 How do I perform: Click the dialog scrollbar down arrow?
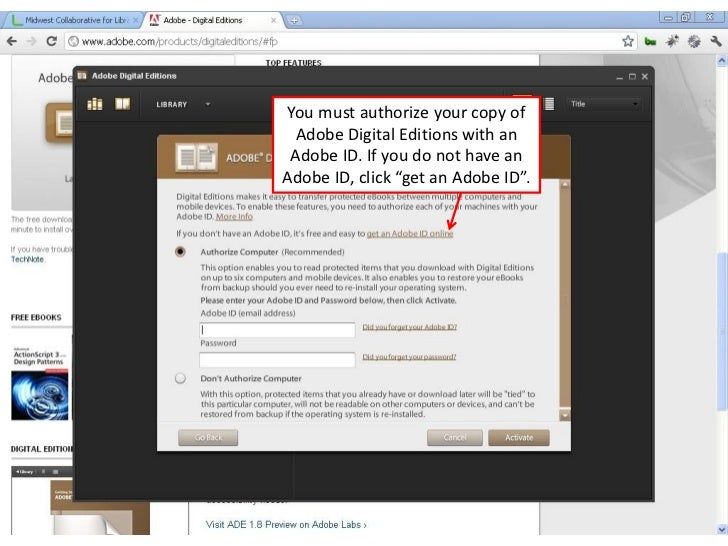(x=565, y=415)
